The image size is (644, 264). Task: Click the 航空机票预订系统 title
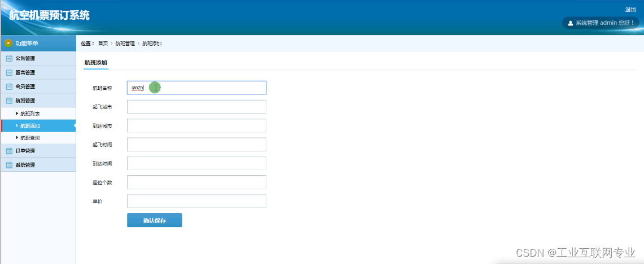[x=49, y=16]
